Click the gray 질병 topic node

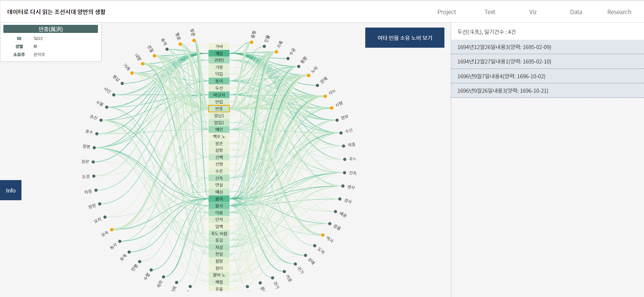tap(94, 148)
